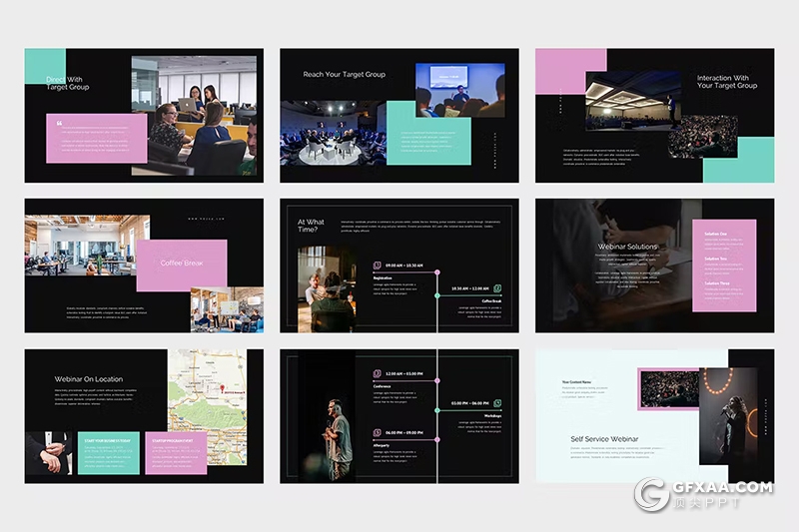Screen dimensions: 799x532
Task: Click the Coffee Break timeline icon
Action: 498,288
